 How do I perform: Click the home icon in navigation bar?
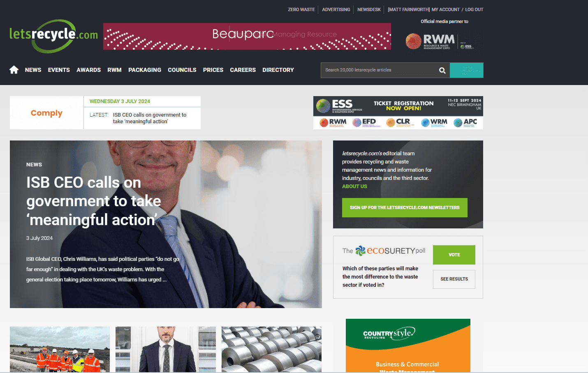click(x=14, y=70)
